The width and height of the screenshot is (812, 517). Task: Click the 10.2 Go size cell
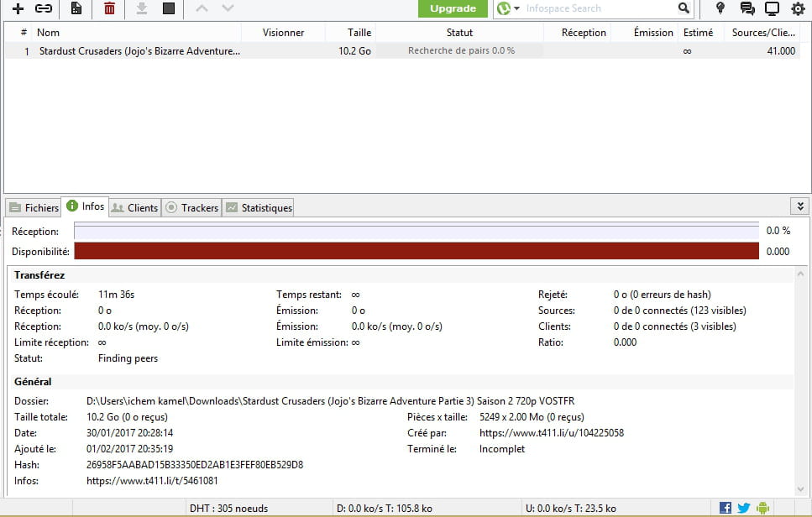point(354,50)
